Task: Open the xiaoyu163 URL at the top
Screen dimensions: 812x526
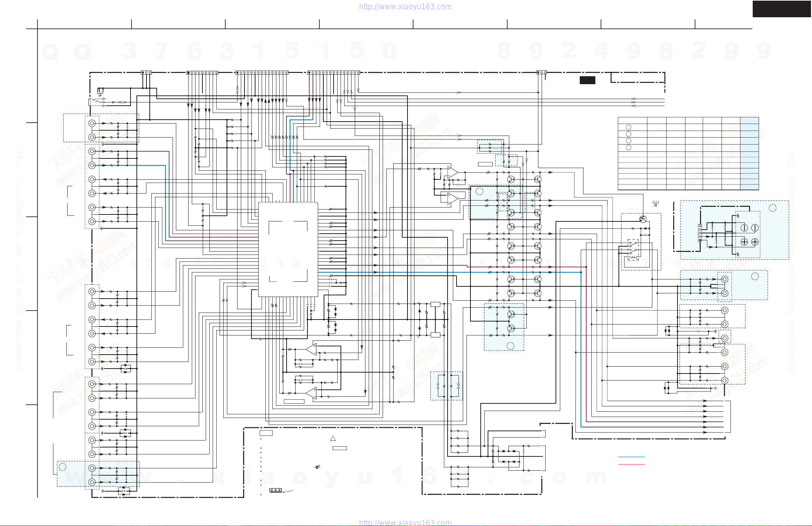Action: (405, 7)
